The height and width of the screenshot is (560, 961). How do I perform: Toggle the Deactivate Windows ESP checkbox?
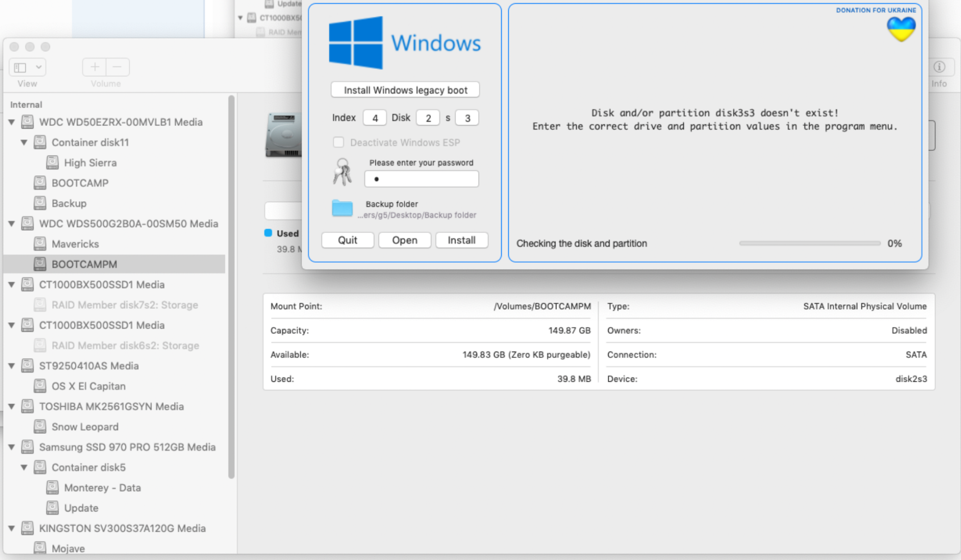click(x=338, y=142)
